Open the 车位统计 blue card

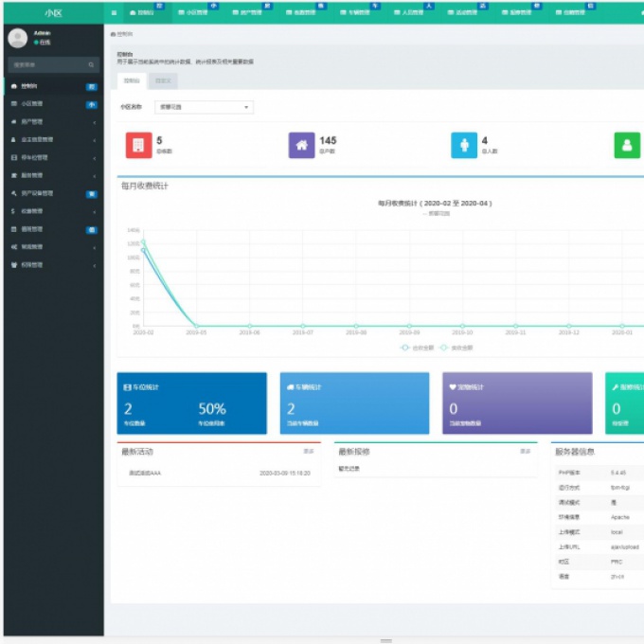(x=192, y=403)
